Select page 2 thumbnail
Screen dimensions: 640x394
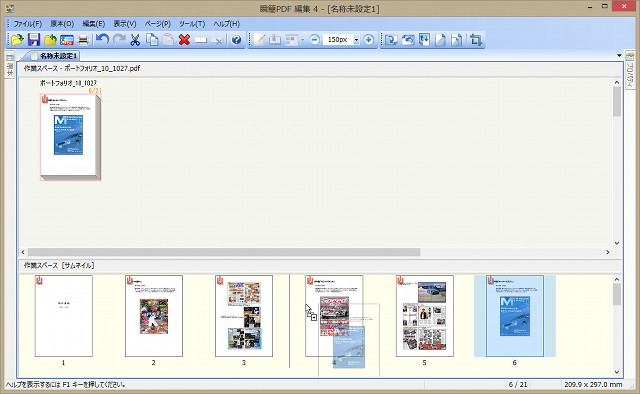[154, 316]
